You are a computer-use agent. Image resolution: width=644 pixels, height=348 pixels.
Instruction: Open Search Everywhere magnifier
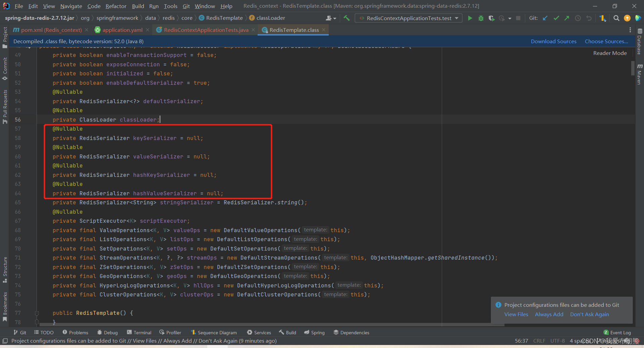(616, 18)
